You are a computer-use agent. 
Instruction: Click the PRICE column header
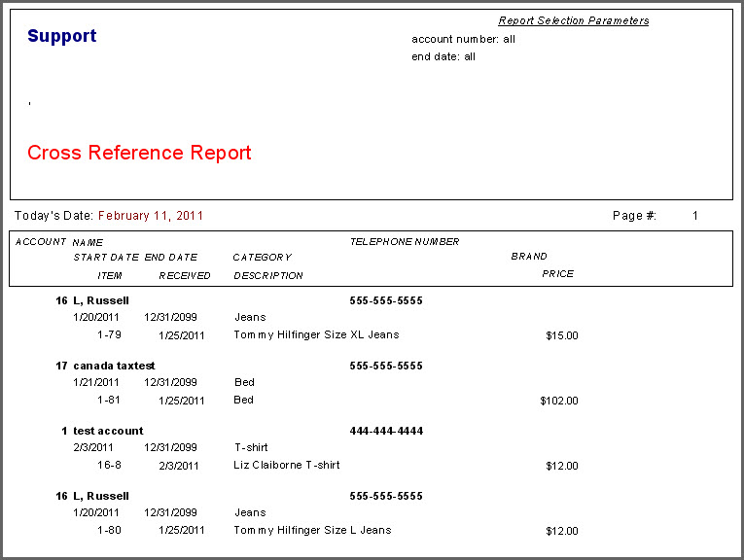[x=557, y=273]
